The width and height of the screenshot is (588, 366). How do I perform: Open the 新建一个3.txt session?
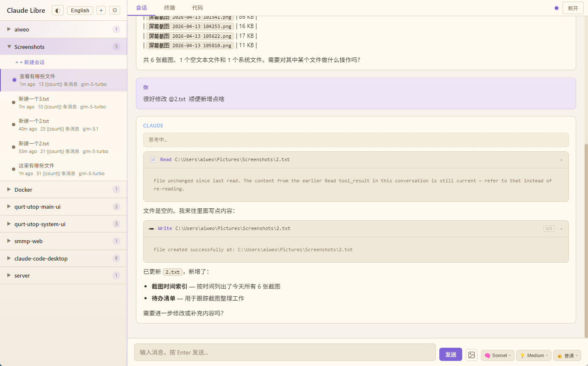[x=63, y=102]
